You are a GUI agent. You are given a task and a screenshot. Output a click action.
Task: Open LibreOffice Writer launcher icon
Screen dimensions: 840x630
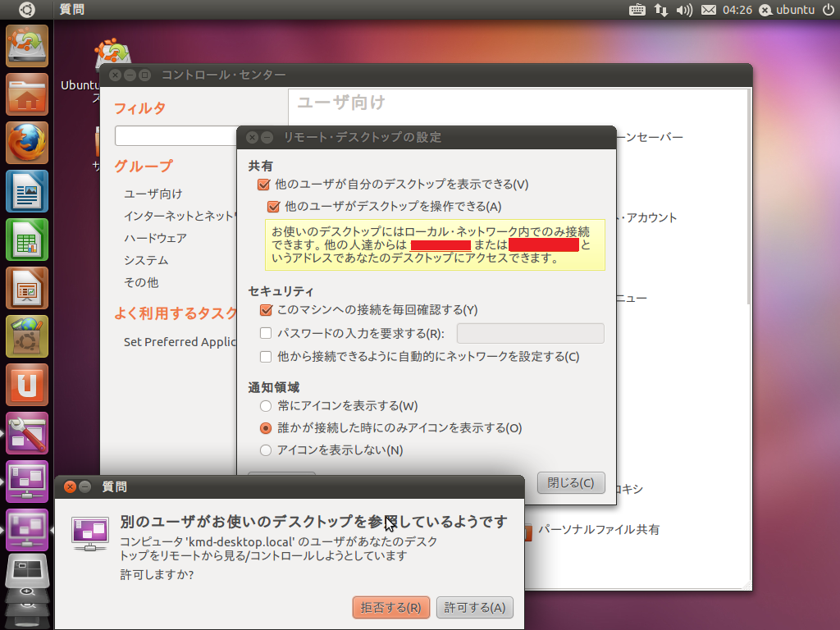click(x=27, y=191)
